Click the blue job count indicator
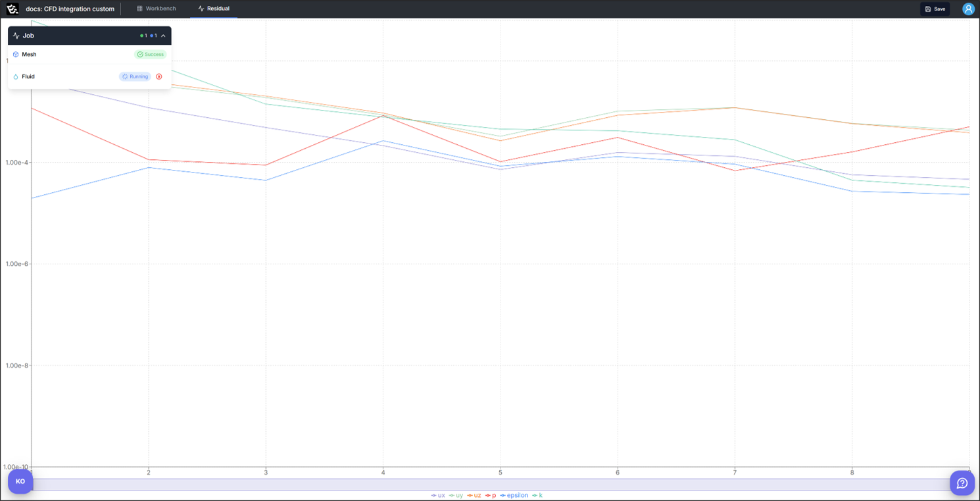 click(x=153, y=36)
